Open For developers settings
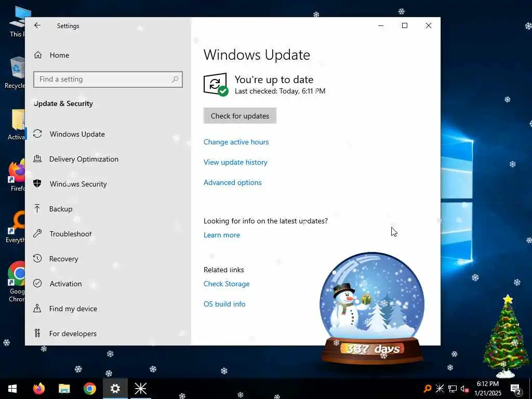This screenshot has height=399, width=532. point(73,334)
